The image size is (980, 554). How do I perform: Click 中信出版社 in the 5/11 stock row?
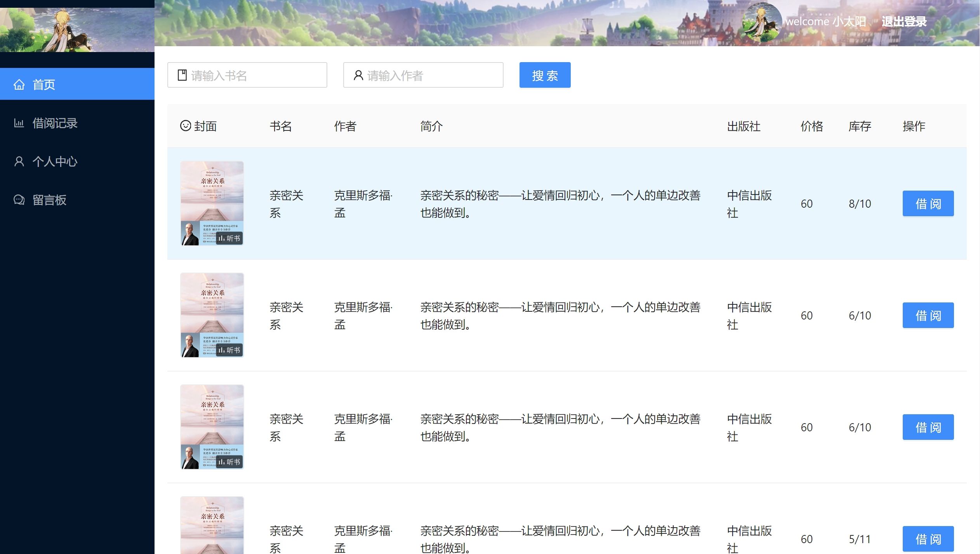coord(749,539)
